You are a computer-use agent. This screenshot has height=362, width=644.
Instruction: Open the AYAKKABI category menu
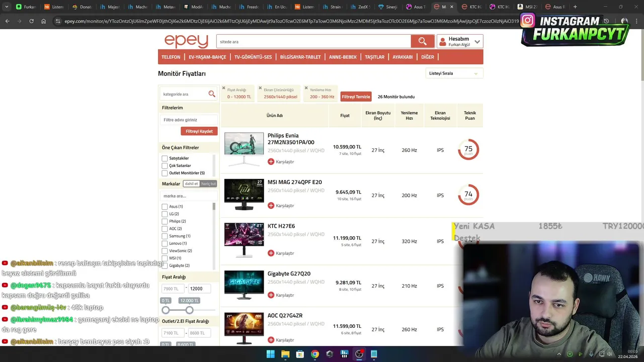[403, 57]
